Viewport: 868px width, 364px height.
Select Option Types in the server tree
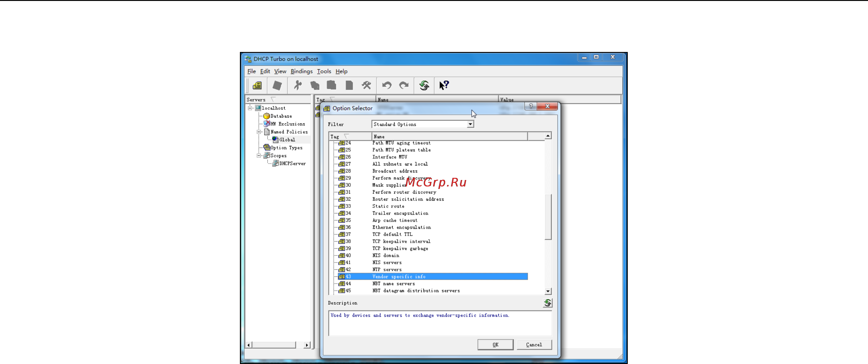(x=286, y=148)
